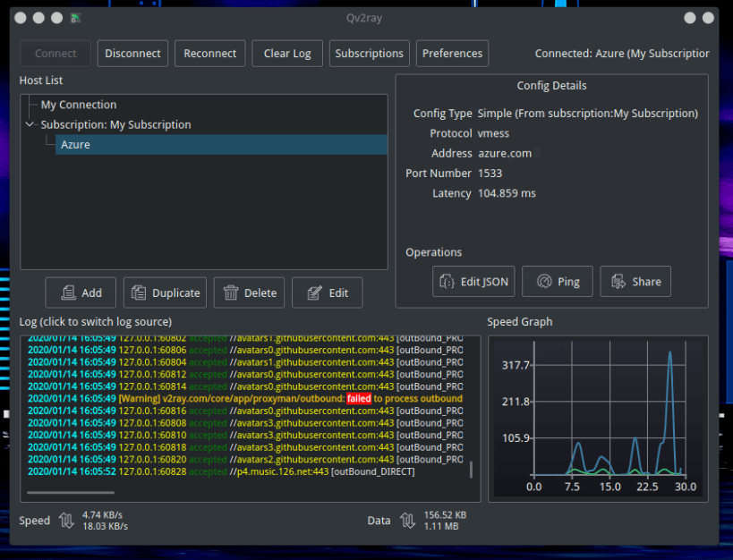The width and height of the screenshot is (733, 560).
Task: Click the port number value 1533
Action: coord(490,174)
